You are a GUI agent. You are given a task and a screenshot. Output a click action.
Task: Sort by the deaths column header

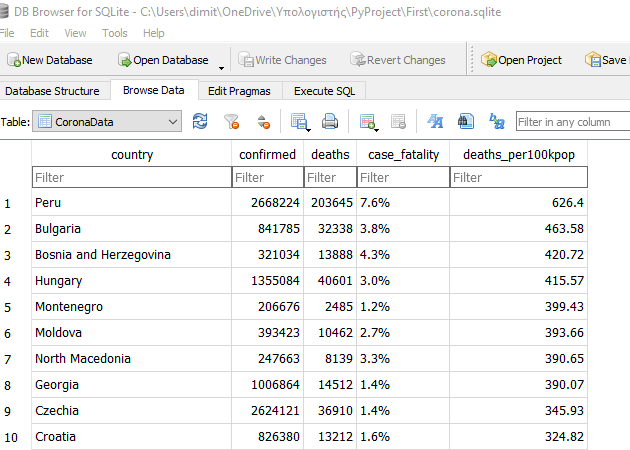(x=330, y=154)
